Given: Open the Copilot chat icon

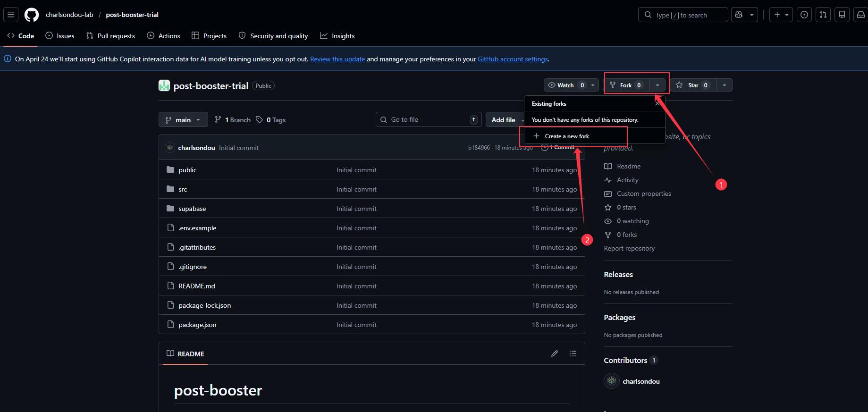Looking at the screenshot, I should (738, 15).
